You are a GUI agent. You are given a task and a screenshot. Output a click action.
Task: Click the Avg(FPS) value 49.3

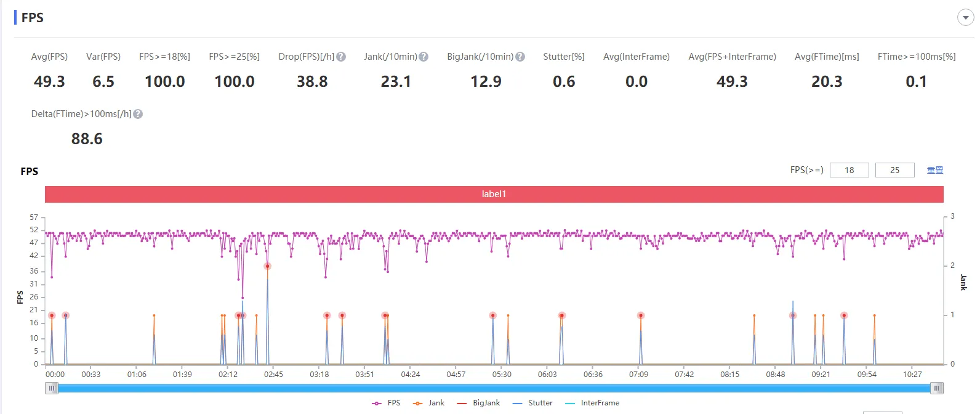pos(49,82)
